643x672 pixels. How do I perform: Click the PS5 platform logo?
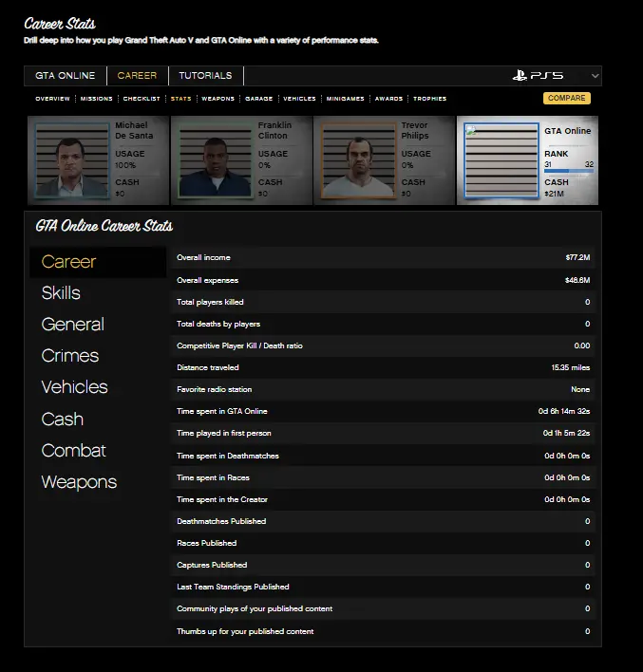[x=537, y=76]
